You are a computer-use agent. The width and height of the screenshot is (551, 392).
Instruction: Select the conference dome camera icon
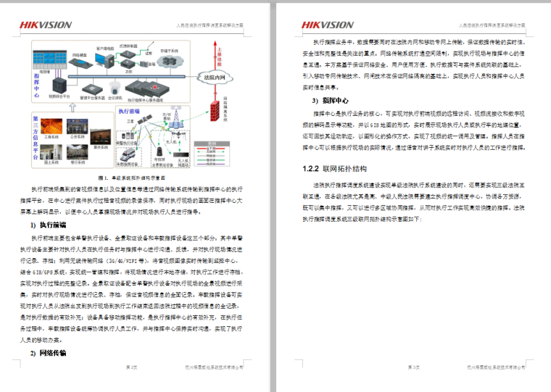[x=115, y=86]
